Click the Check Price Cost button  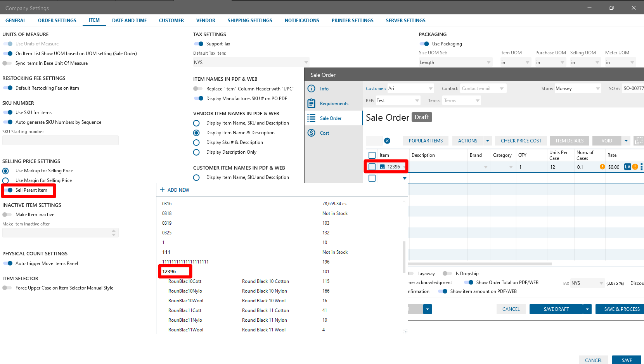(521, 141)
